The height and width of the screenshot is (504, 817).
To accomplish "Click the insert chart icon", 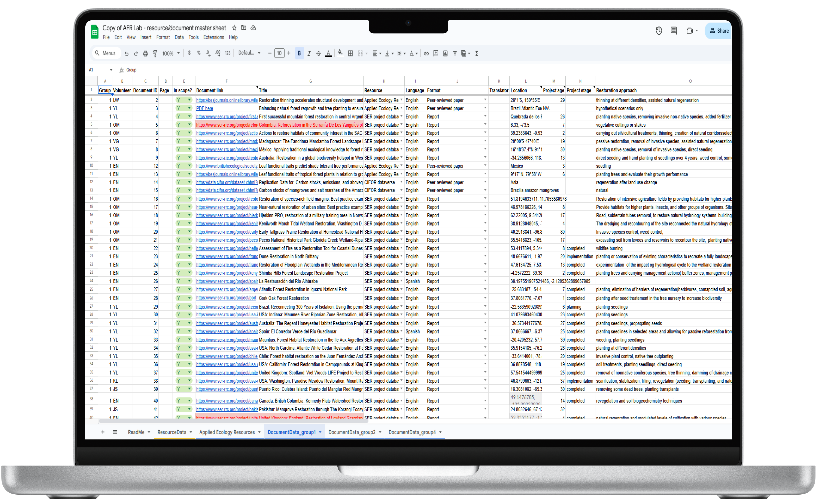I will pyautogui.click(x=445, y=53).
